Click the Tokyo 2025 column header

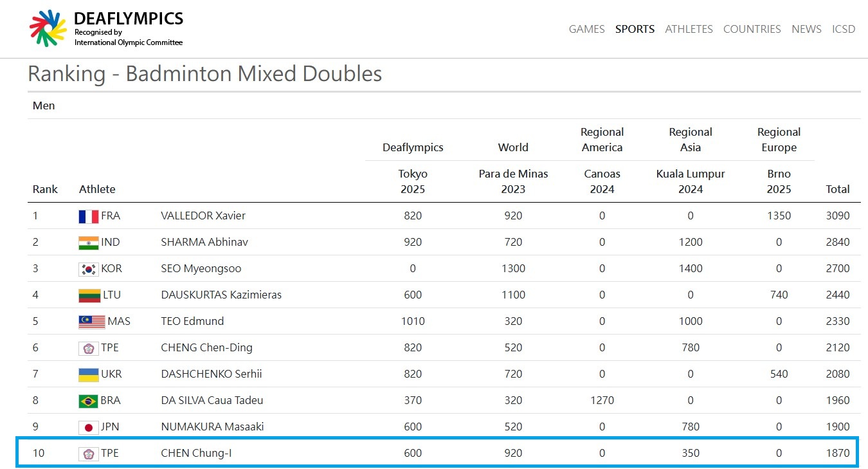pyautogui.click(x=413, y=181)
